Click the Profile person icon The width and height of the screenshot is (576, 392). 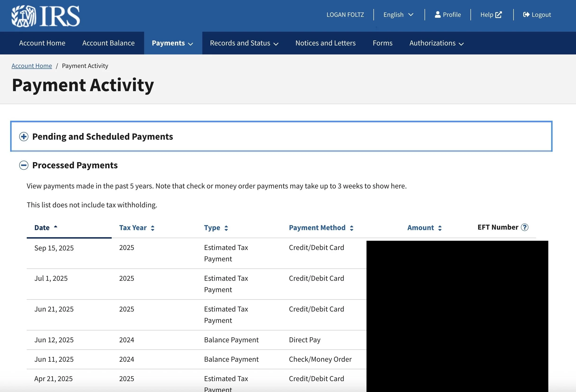[x=438, y=15]
